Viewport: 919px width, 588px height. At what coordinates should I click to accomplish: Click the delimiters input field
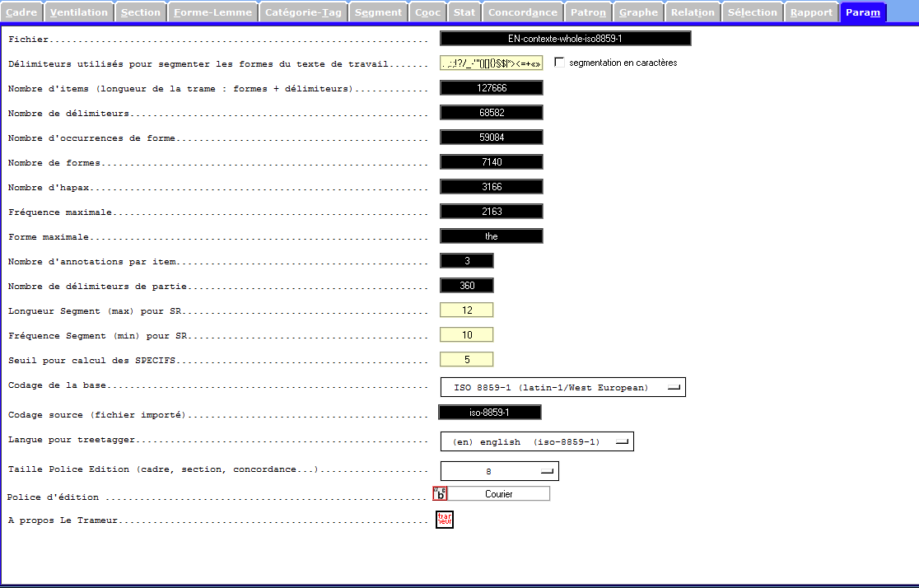(x=492, y=63)
